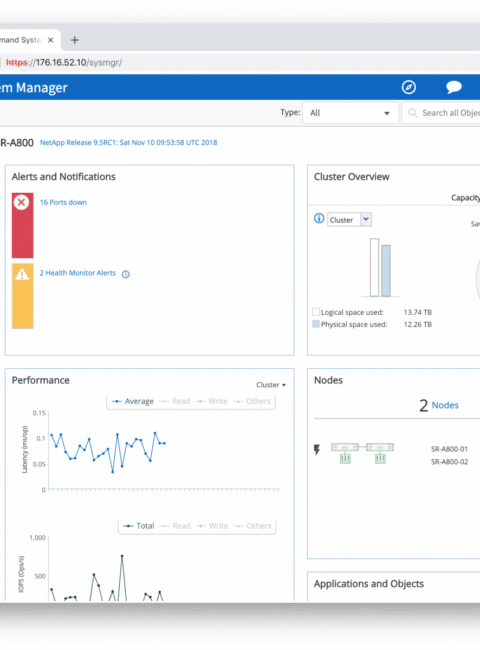The width and height of the screenshot is (480, 650).
Task: Open the 2 Health Monitor Alerts link
Action: tap(78, 273)
